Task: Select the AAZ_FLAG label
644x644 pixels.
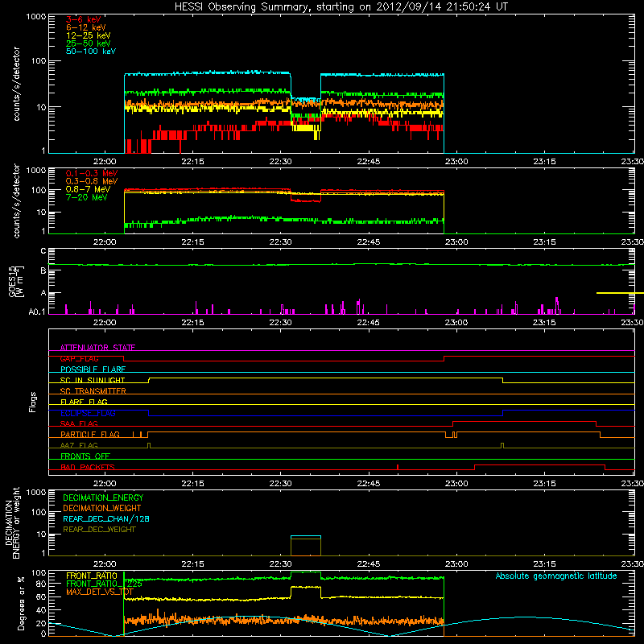Action: point(79,445)
